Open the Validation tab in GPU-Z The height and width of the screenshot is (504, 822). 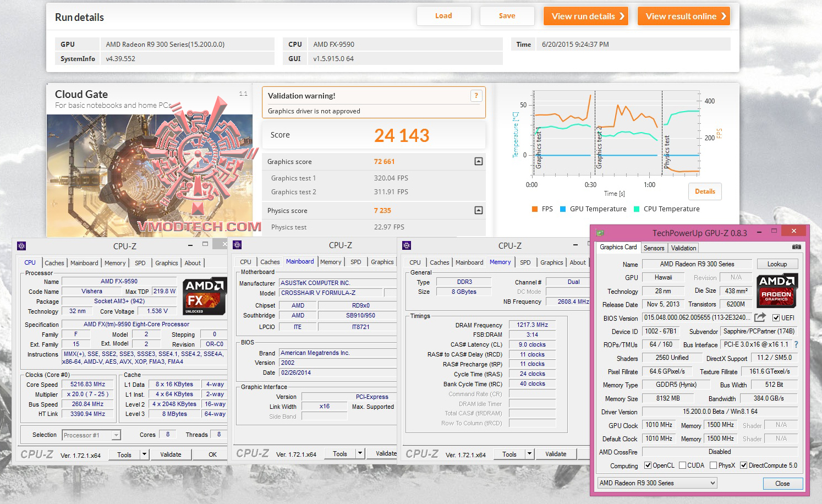(684, 248)
